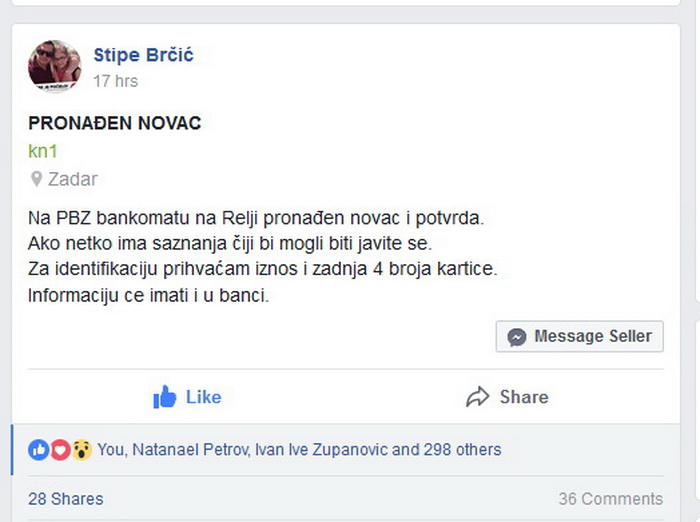Click the Zadar location text
700x522 pixels.
tap(73, 179)
